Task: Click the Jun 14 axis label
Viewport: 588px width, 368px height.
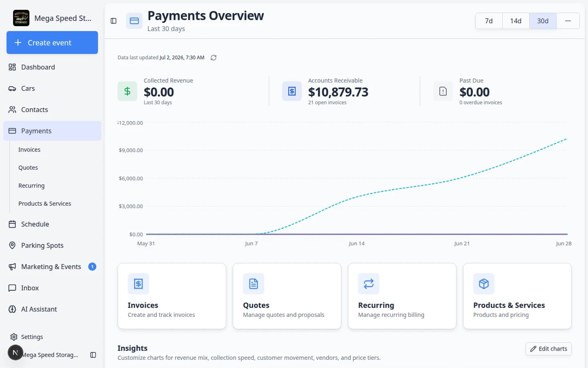Action: [x=356, y=243]
